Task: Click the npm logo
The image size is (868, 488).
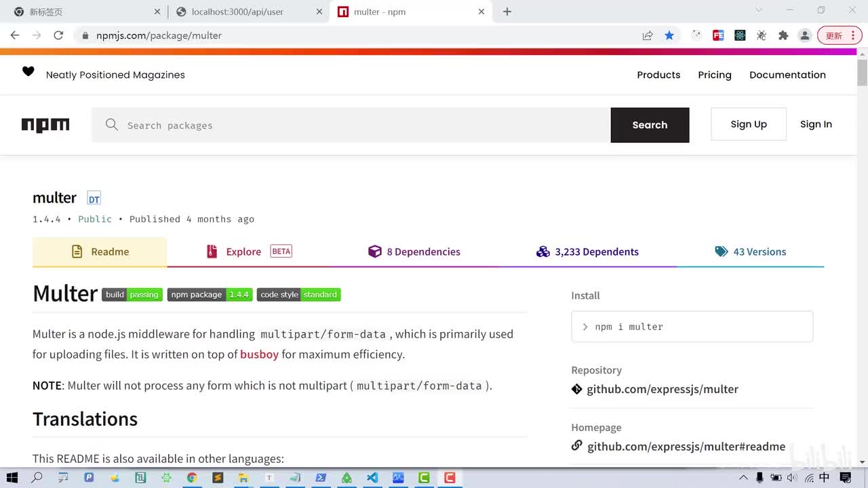Action: pyautogui.click(x=45, y=125)
